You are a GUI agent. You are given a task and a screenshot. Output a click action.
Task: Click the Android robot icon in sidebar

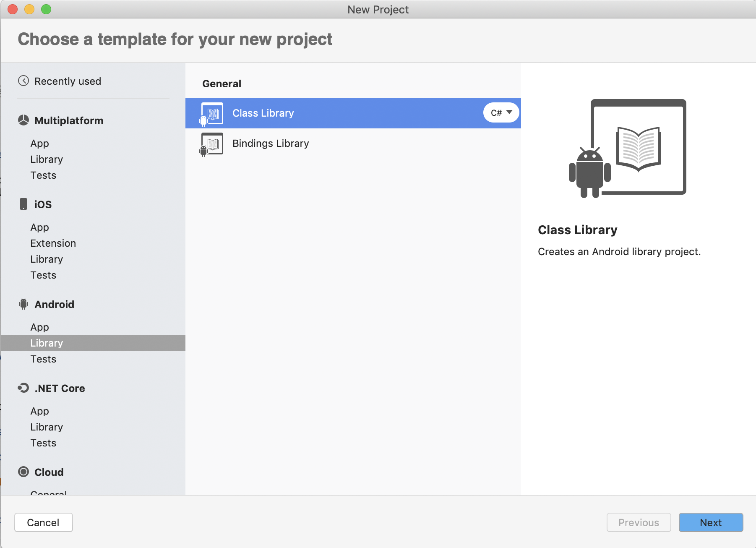[23, 304]
